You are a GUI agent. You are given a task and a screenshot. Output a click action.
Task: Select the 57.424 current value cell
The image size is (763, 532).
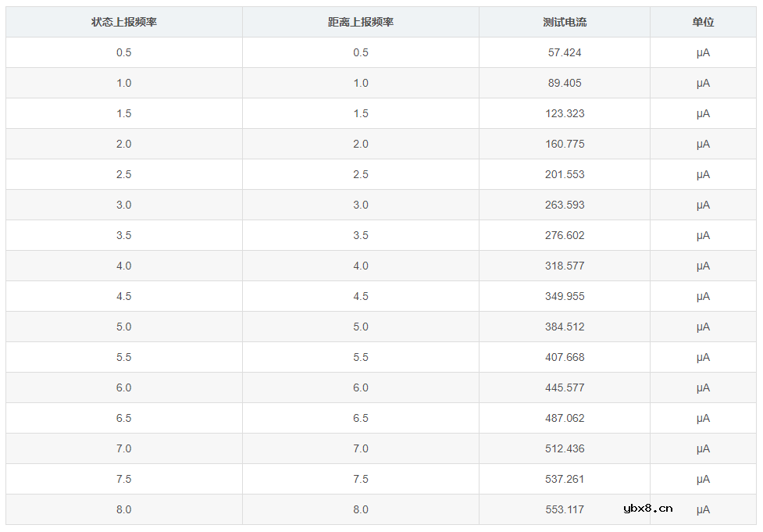(565, 52)
